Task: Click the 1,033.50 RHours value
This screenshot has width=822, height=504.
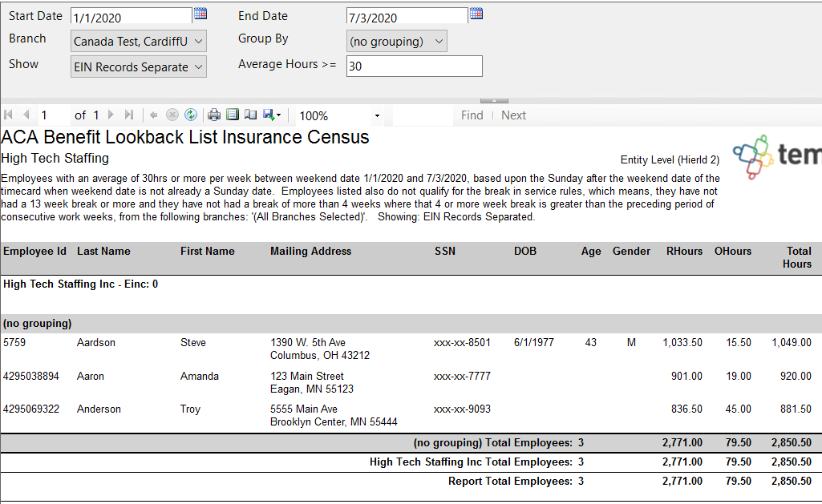Action: coord(682,342)
